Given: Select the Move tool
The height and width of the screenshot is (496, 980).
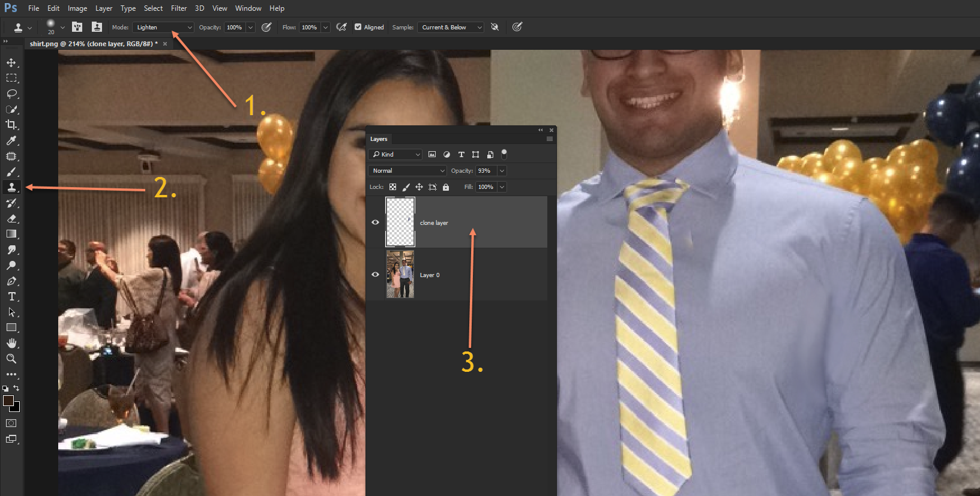Looking at the screenshot, I should [x=11, y=62].
